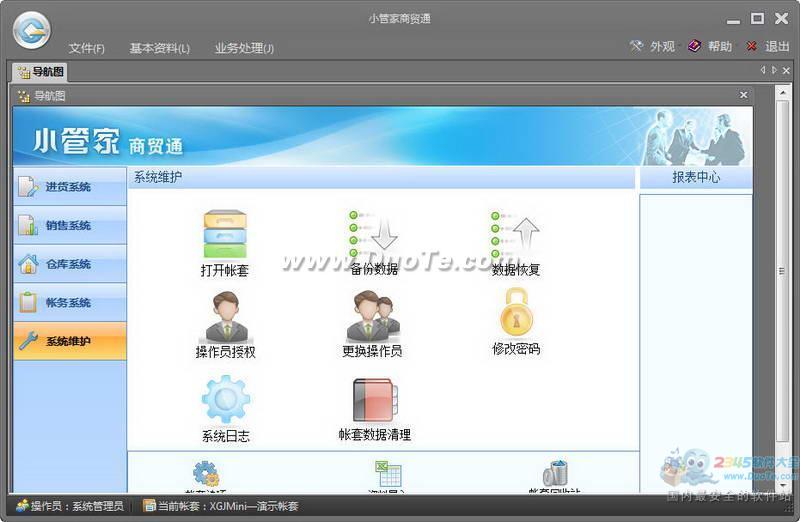Open the 打开帐套 file cabinet icon

coord(225,234)
